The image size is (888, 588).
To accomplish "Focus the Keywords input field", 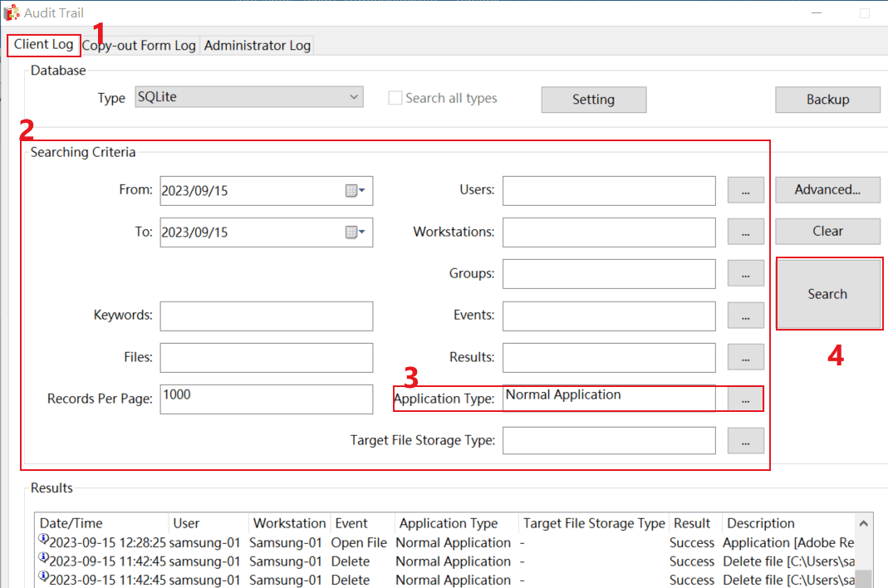I will (266, 316).
